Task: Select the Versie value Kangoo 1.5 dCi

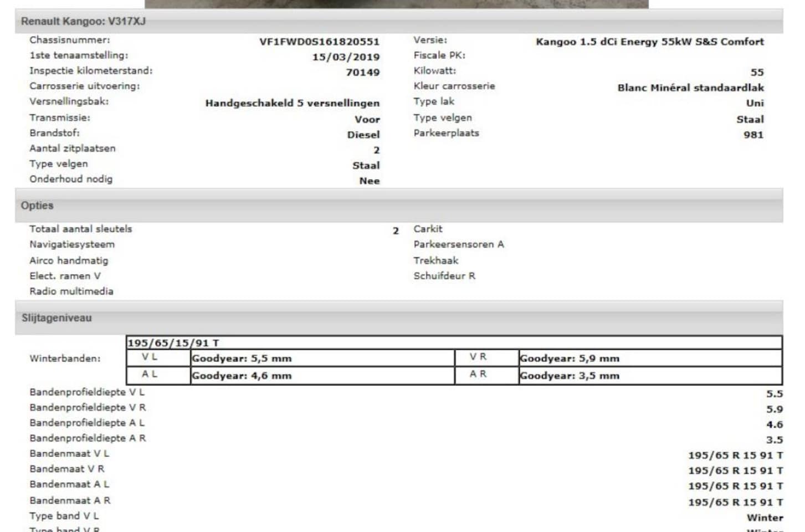Action: pos(649,42)
